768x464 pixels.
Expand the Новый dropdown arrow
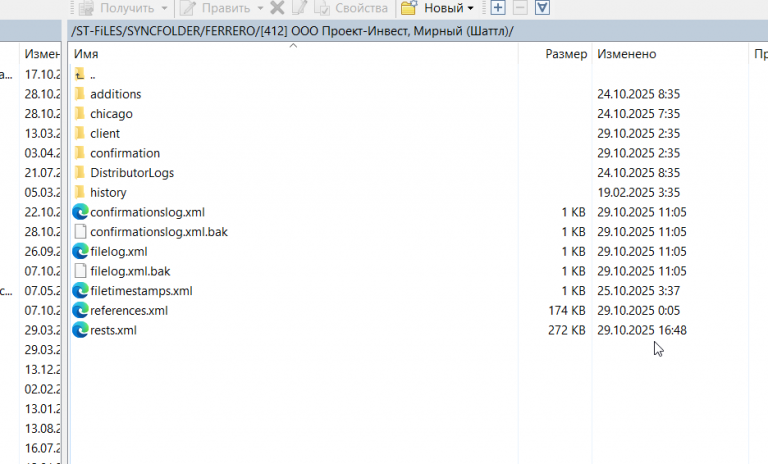point(471,8)
